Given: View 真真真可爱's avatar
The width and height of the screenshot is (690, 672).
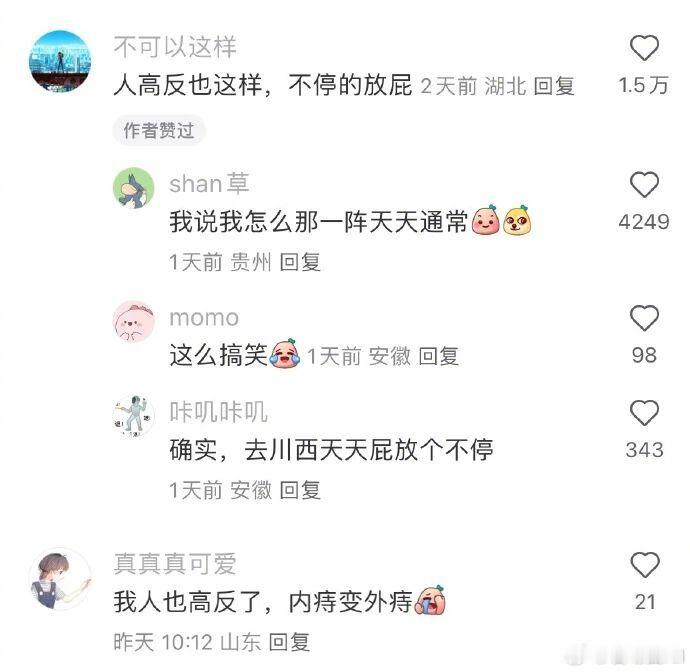Looking at the screenshot, I should 60,579.
